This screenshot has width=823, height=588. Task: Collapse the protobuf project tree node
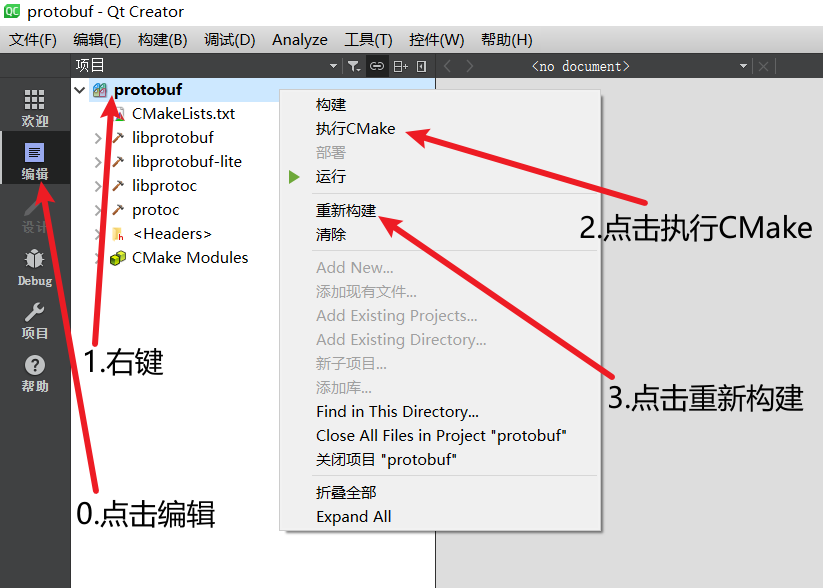(80, 90)
